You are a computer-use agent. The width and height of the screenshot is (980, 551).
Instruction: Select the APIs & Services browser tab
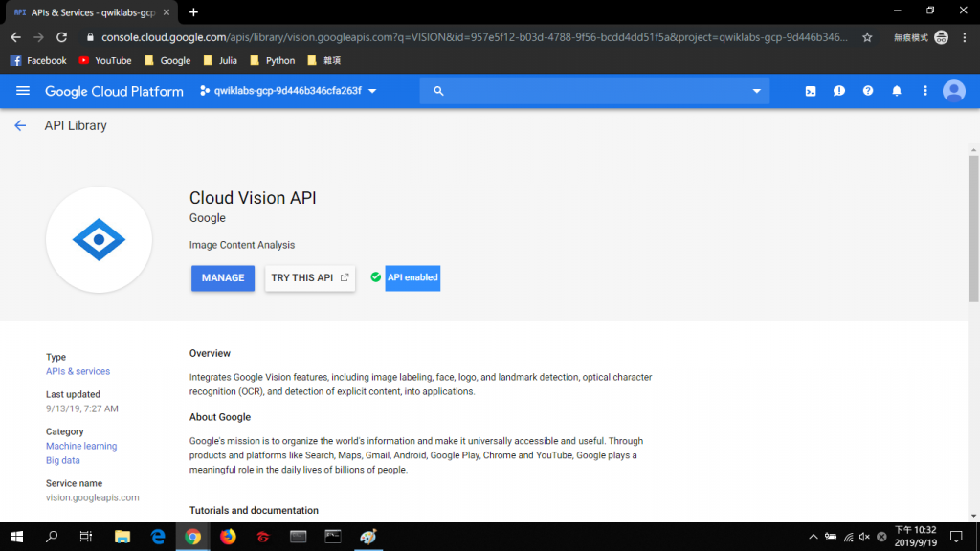pyautogui.click(x=90, y=12)
